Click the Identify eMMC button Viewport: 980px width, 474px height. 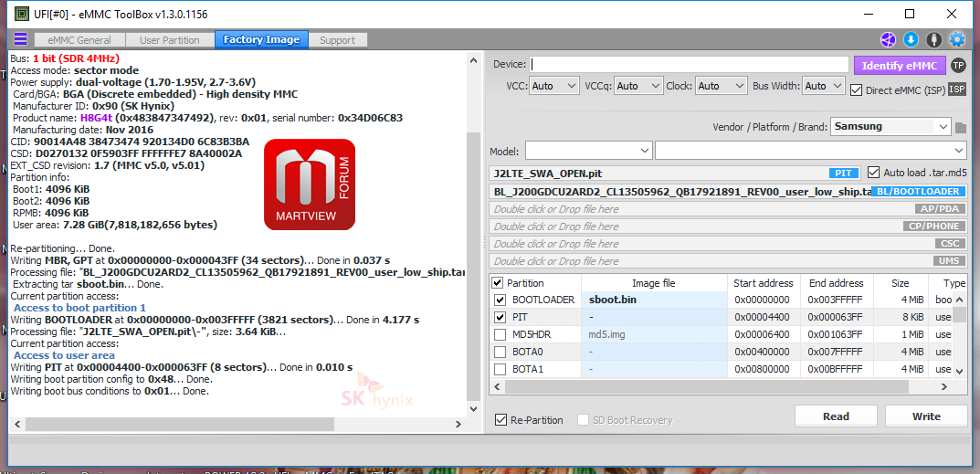pos(900,65)
